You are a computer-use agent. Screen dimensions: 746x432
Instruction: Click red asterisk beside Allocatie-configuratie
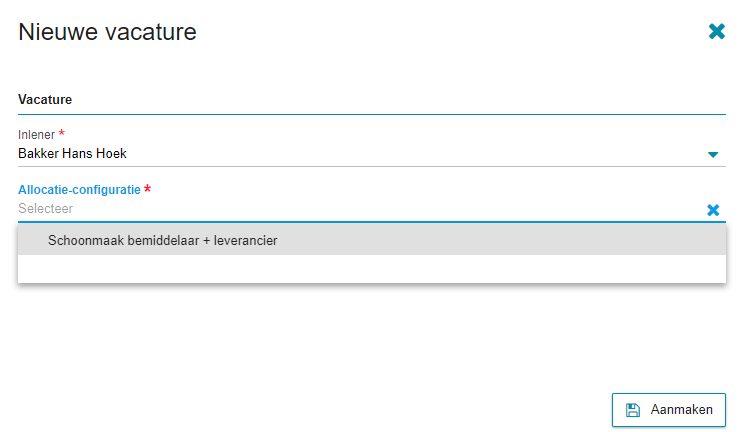click(x=147, y=188)
